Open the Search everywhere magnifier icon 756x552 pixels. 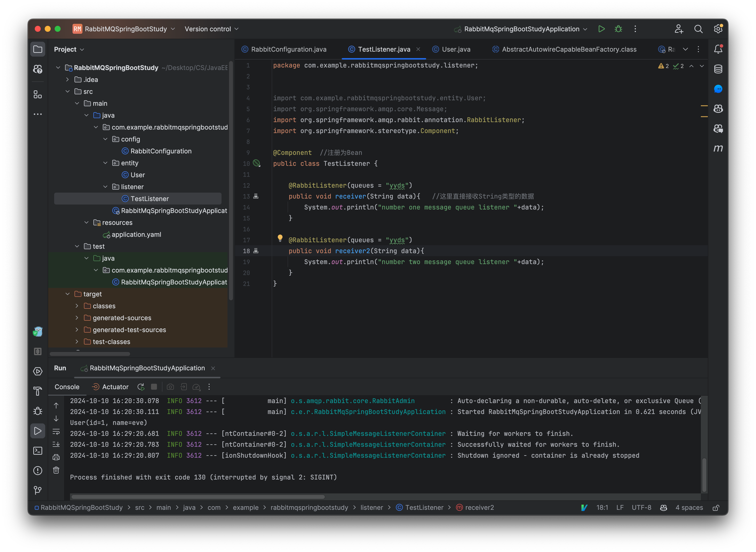pos(698,29)
